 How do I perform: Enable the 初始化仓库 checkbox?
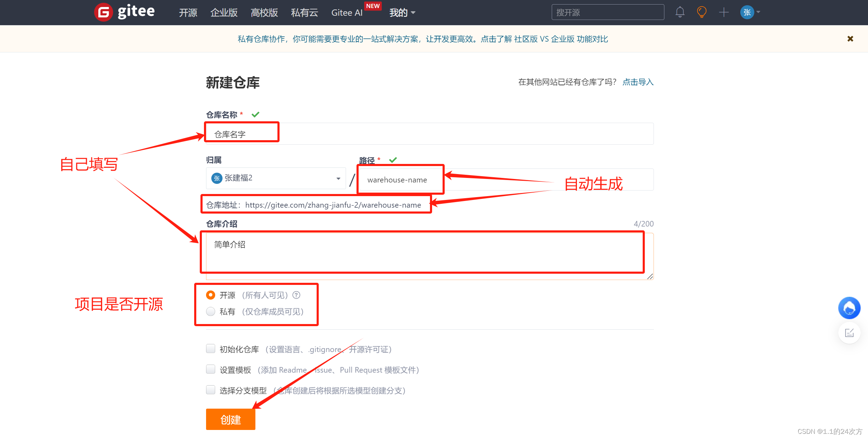211,349
